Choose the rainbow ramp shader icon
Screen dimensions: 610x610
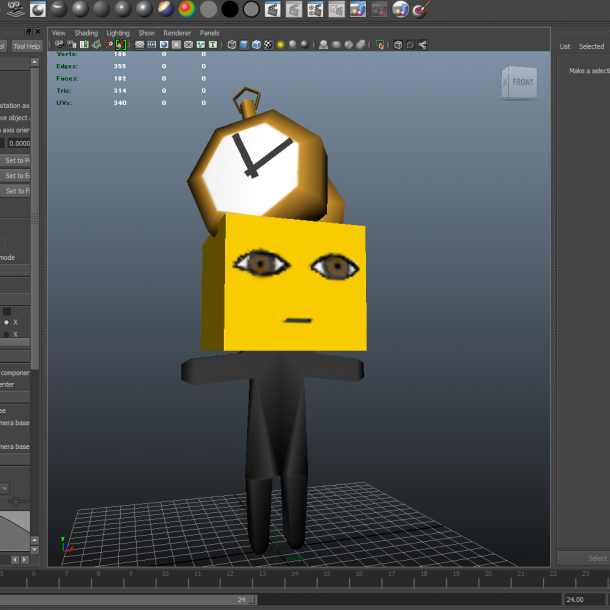(x=187, y=9)
